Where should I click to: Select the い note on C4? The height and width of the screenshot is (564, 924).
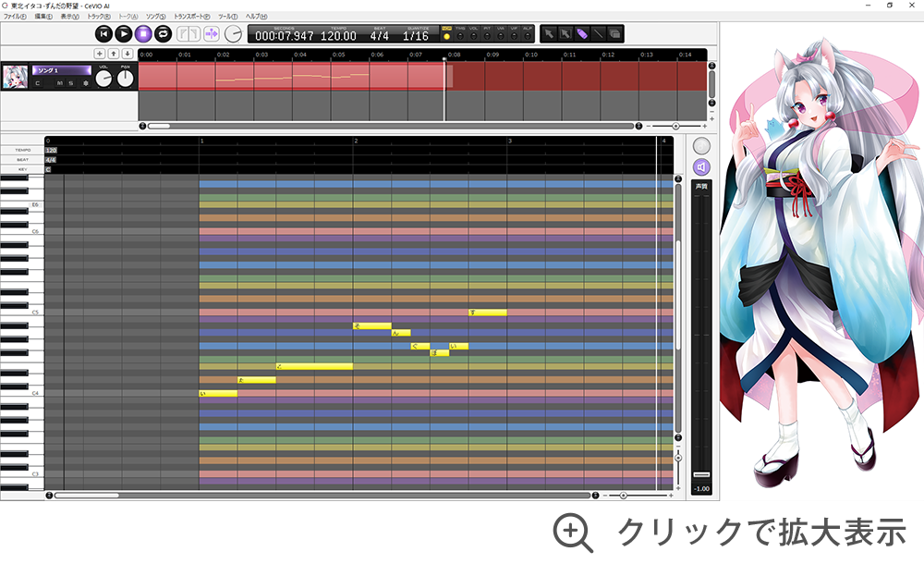[x=219, y=394]
